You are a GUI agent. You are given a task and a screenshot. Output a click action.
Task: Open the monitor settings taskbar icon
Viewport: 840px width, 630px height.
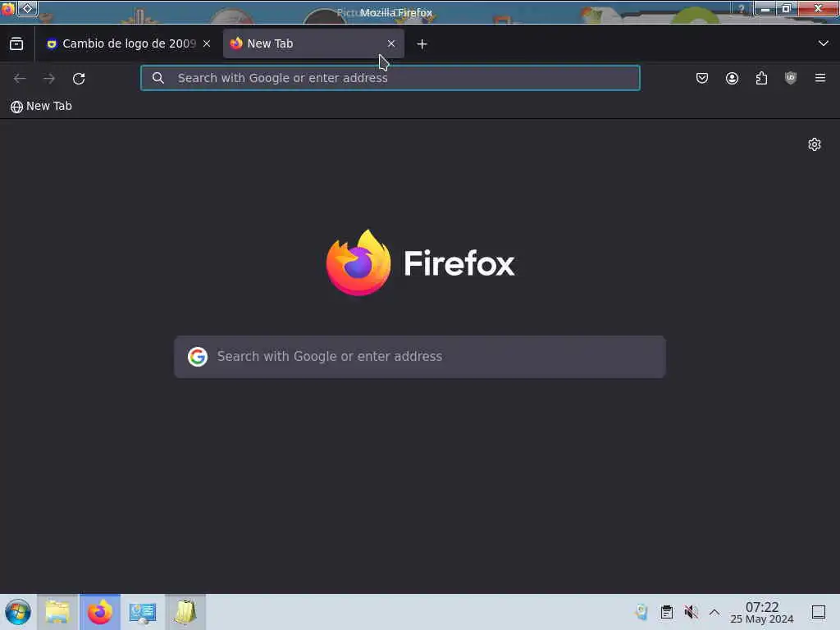click(143, 612)
